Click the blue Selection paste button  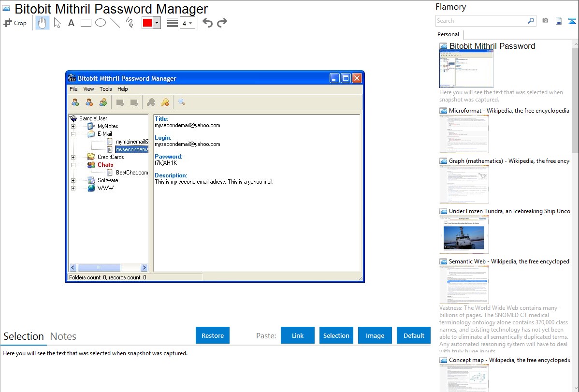coord(336,335)
